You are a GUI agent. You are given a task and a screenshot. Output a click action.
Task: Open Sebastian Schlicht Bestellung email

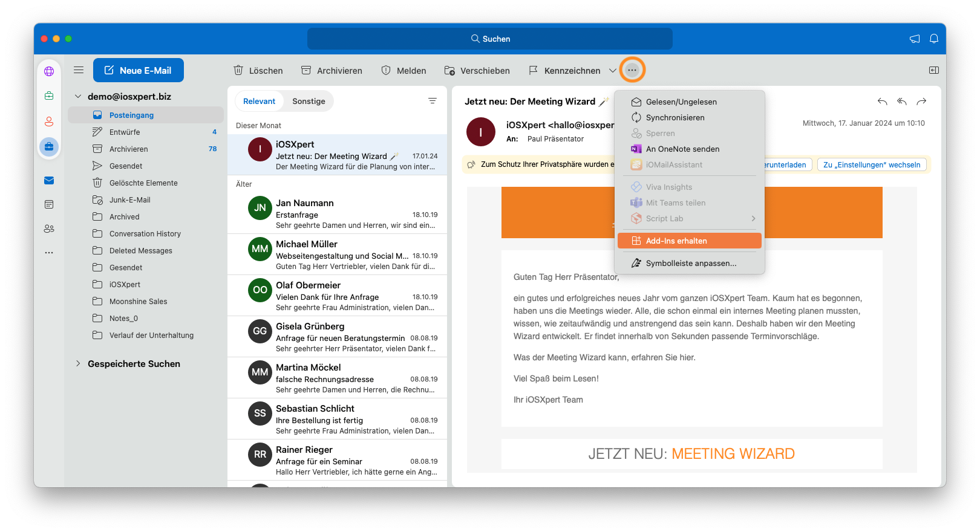point(338,419)
